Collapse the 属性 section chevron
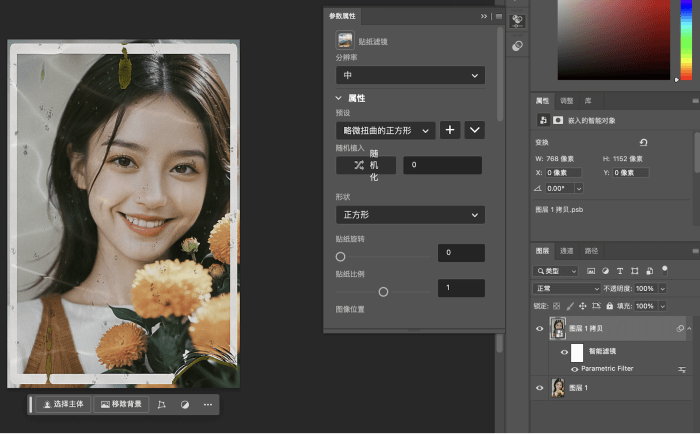 click(x=338, y=98)
